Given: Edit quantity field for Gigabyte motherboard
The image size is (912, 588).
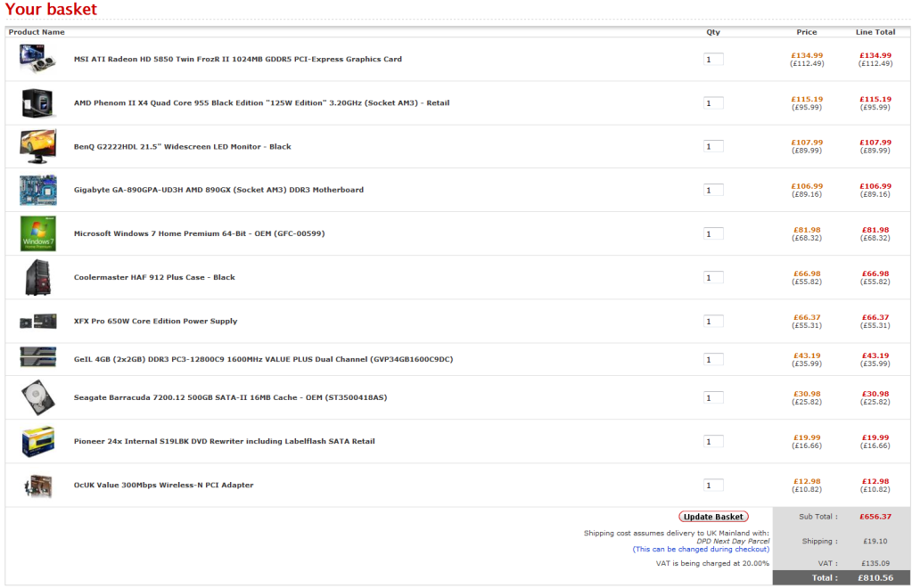Looking at the screenshot, I should click(714, 190).
